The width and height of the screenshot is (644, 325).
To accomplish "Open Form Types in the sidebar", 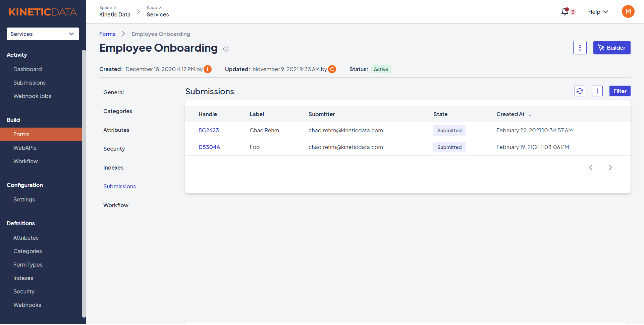I will coord(28,265).
